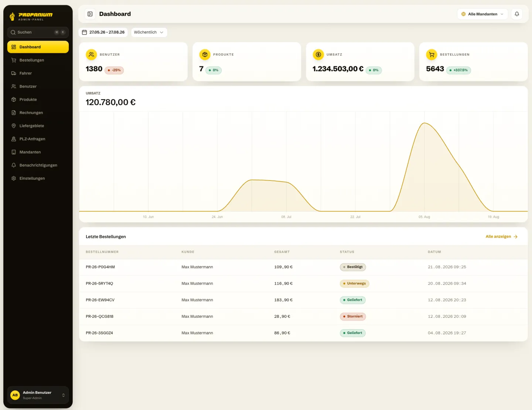Click the date 21.08.2026 09:25
The image size is (532, 410).
coord(447,267)
